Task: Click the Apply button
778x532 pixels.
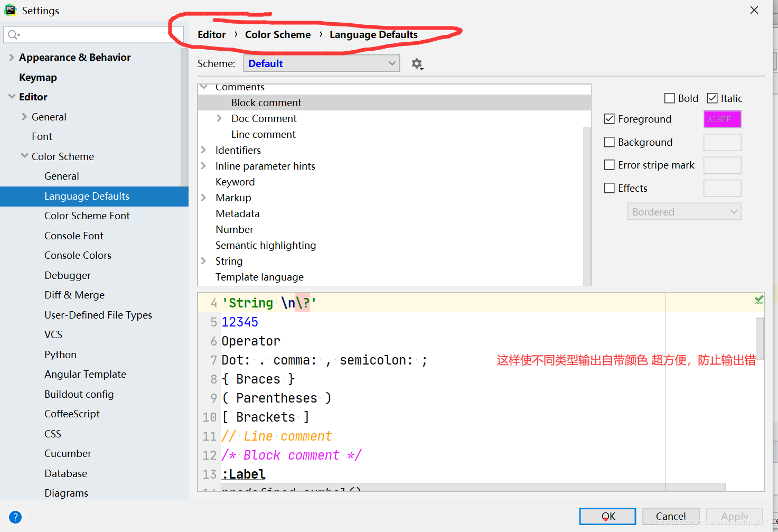Action: pos(734,516)
